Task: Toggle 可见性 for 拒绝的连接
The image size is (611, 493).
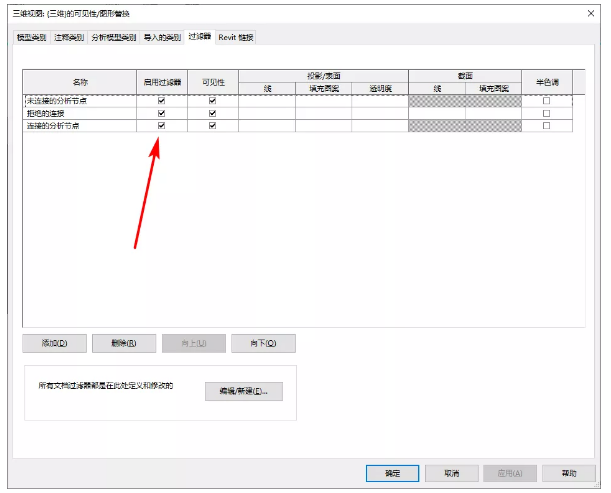Action: [x=212, y=113]
